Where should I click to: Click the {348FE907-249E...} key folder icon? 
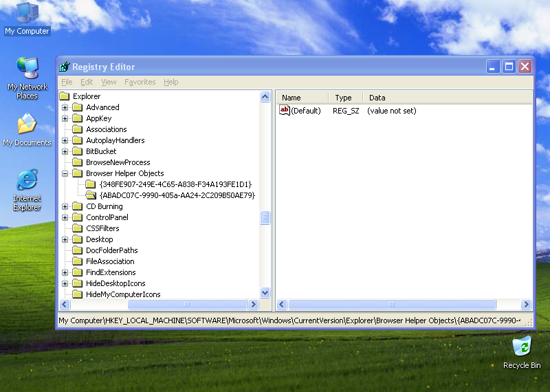pos(91,184)
